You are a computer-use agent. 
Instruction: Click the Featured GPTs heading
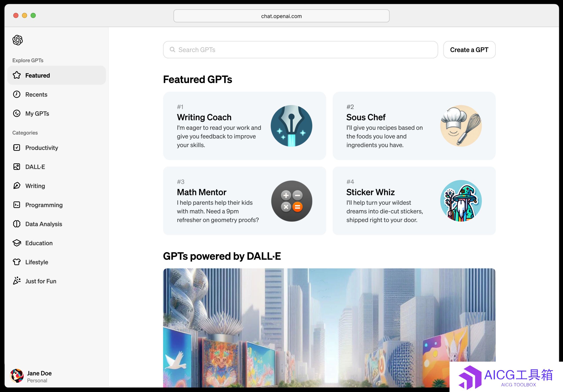click(197, 79)
